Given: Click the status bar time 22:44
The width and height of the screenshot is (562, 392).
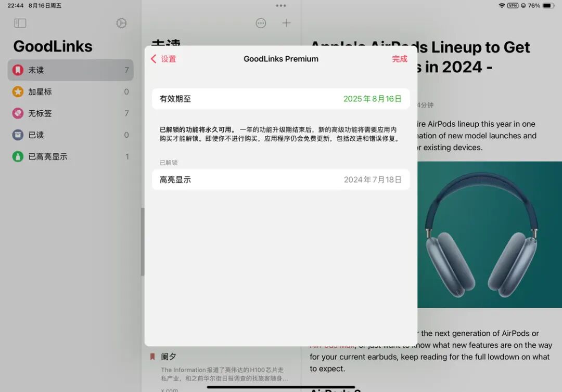Looking at the screenshot, I should [x=16, y=5].
